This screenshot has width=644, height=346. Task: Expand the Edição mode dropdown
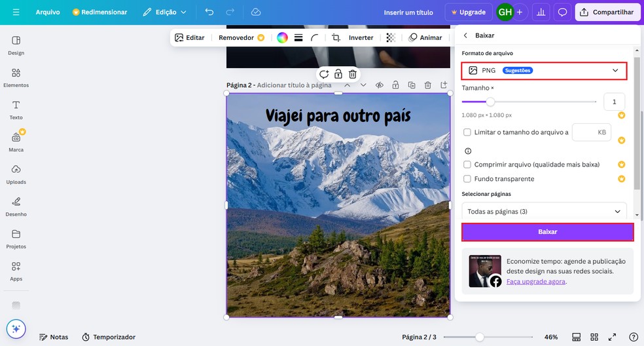click(x=165, y=12)
